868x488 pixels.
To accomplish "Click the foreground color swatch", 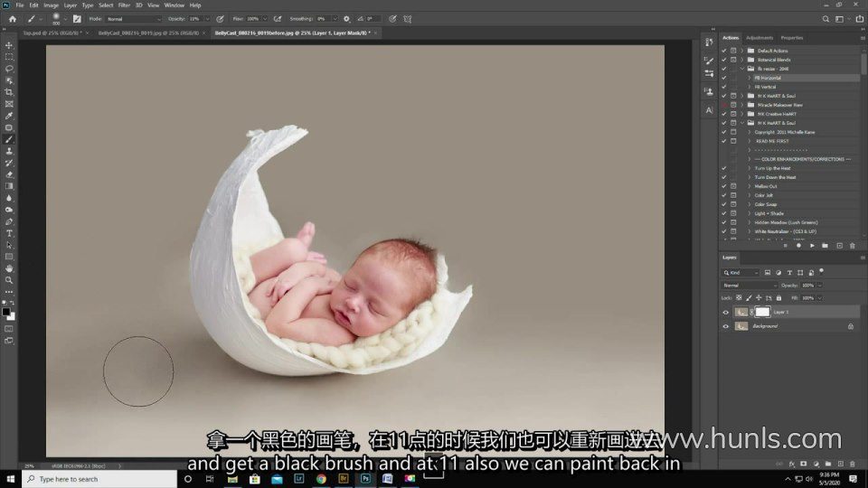I will [x=6, y=311].
